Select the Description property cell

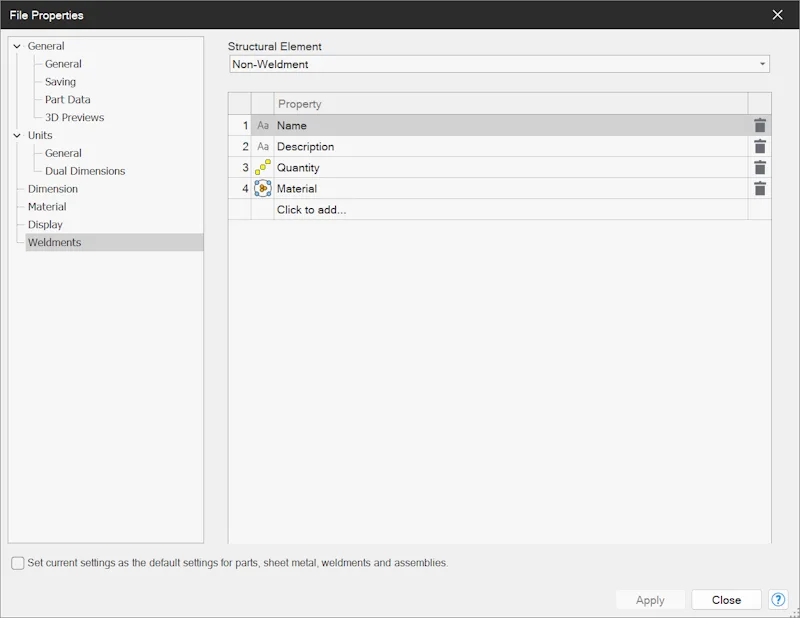pyautogui.click(x=511, y=146)
